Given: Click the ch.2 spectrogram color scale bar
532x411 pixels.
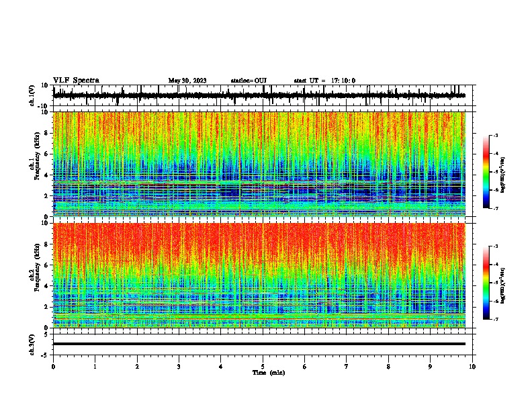Looking at the screenshot, I should click(x=486, y=283).
